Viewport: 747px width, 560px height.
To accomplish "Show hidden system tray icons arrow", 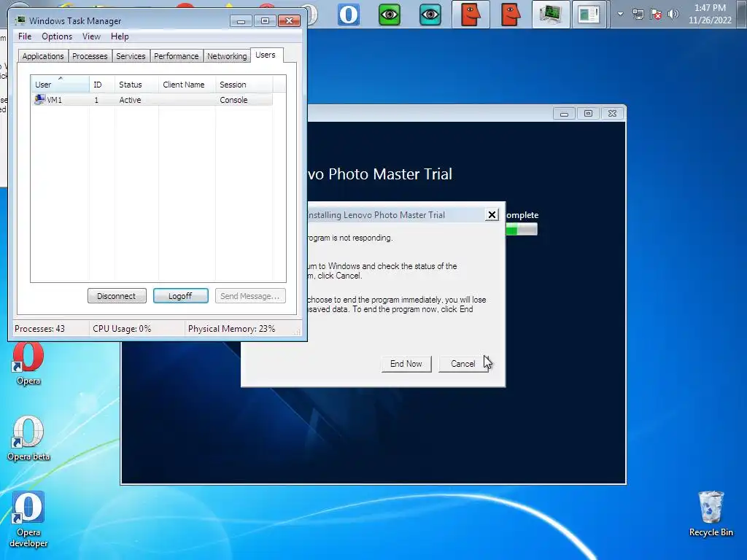I will [x=620, y=15].
